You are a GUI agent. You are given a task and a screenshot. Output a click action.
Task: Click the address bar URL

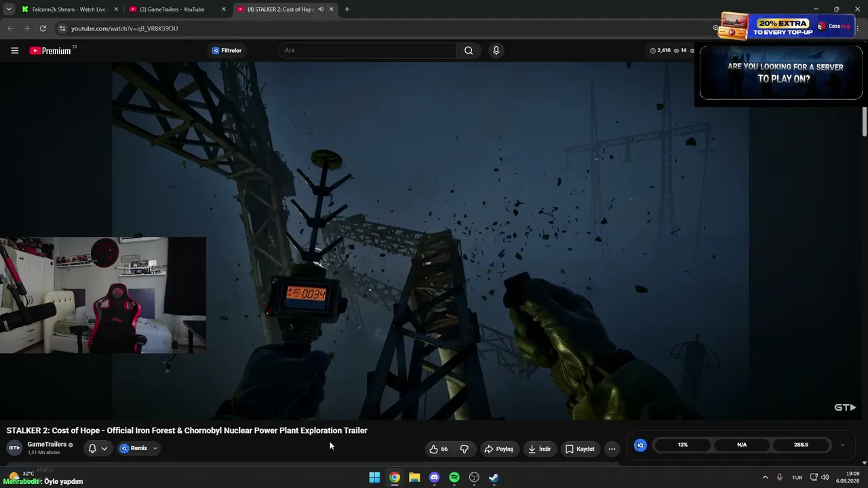(x=125, y=28)
